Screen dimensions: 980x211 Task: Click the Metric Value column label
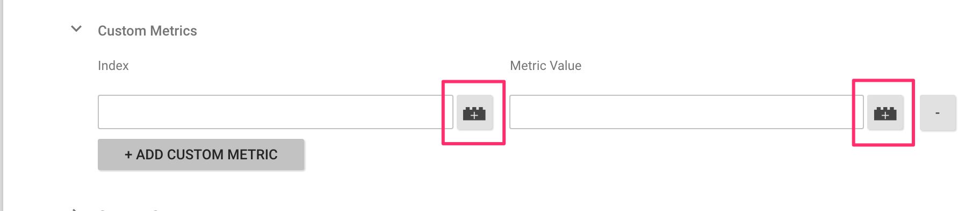tap(545, 66)
